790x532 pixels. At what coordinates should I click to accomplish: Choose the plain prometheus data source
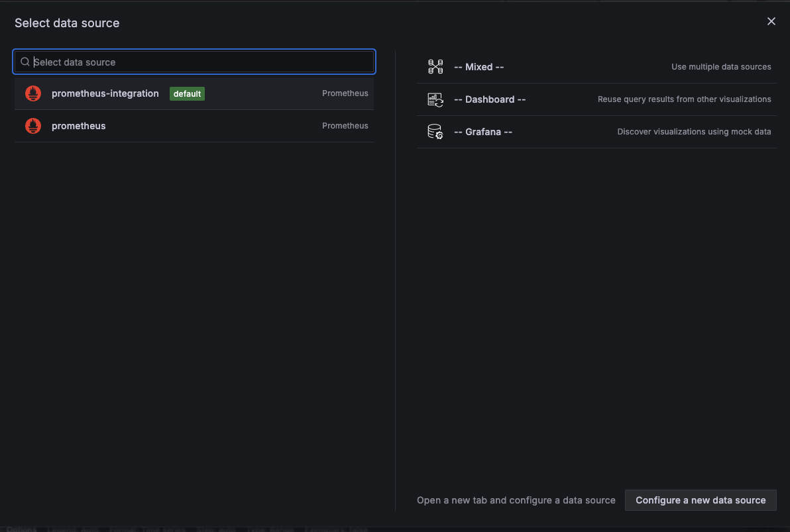[x=194, y=126]
